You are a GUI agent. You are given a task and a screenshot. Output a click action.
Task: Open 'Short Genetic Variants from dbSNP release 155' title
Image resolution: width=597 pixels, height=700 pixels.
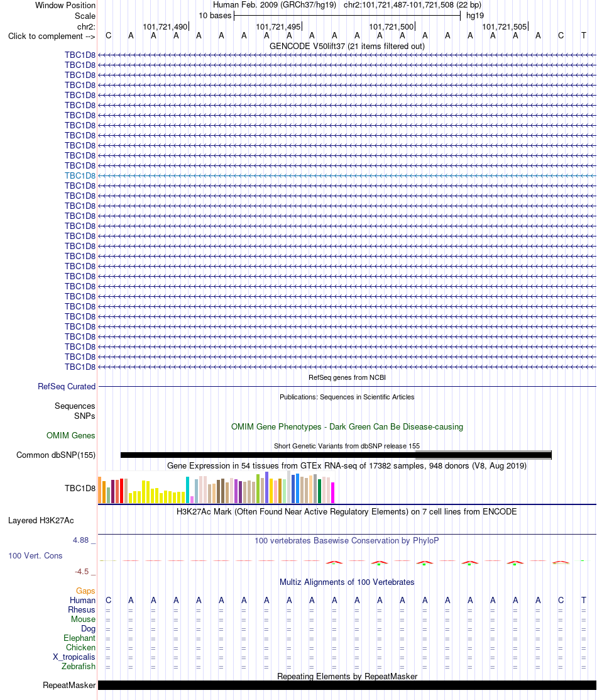coord(347,446)
